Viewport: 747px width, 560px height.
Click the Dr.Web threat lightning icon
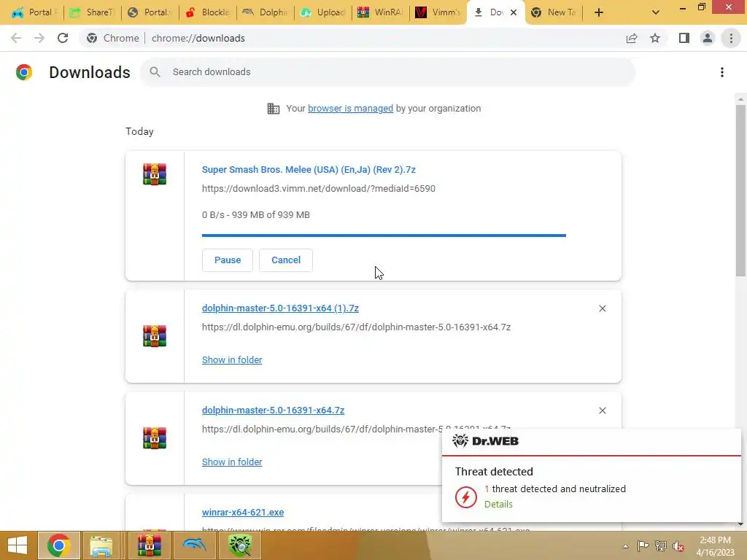pos(466,497)
